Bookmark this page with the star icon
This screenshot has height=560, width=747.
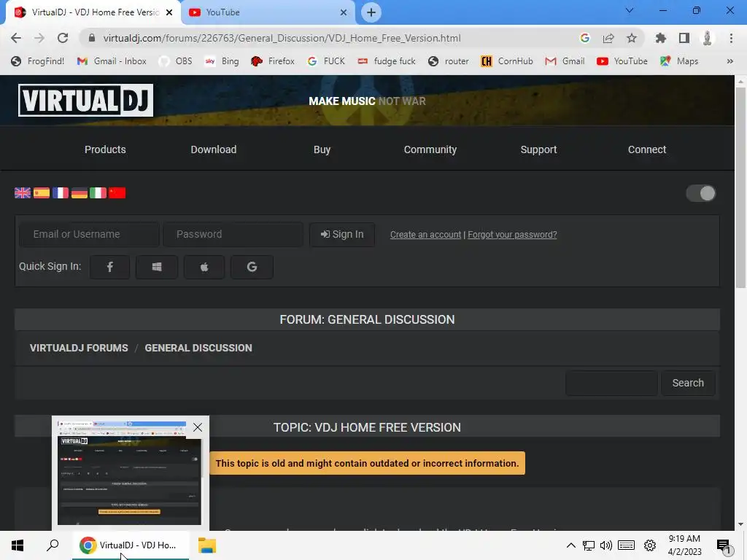[x=631, y=38]
